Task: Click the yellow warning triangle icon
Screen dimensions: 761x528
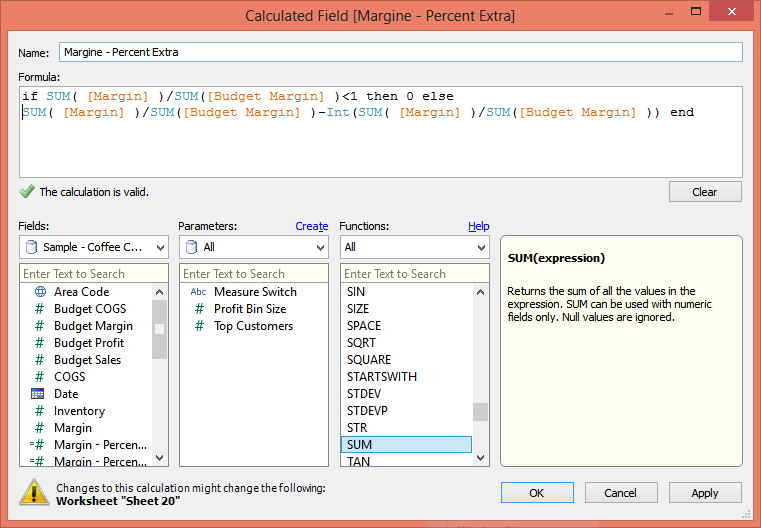Action: click(x=34, y=493)
